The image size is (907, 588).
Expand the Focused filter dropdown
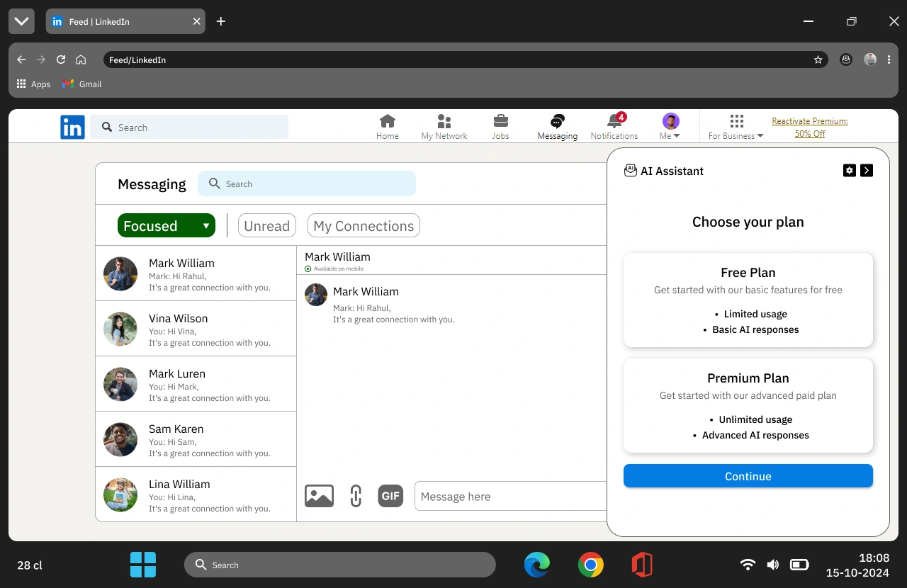[167, 225]
